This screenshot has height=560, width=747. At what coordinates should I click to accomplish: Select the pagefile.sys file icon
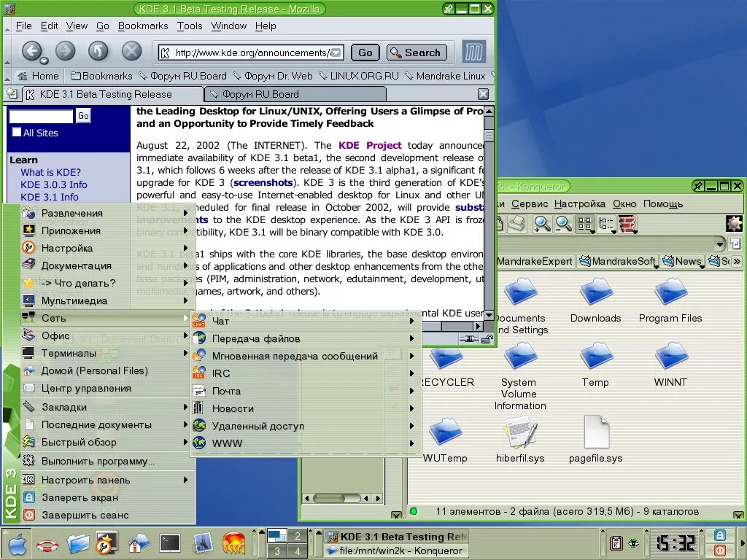596,432
